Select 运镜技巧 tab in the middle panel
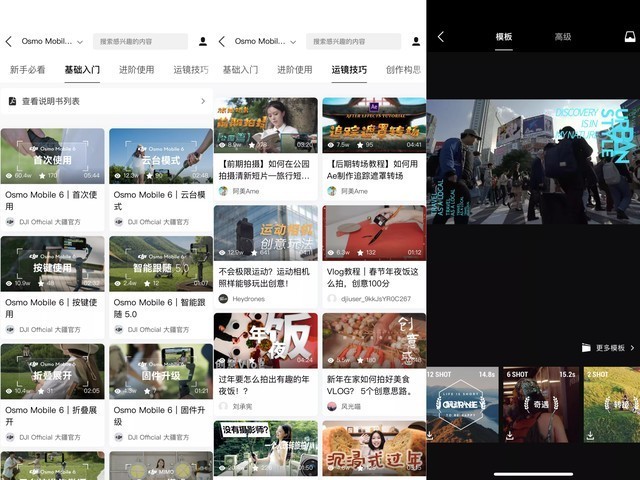640x480 pixels. pos(349,70)
